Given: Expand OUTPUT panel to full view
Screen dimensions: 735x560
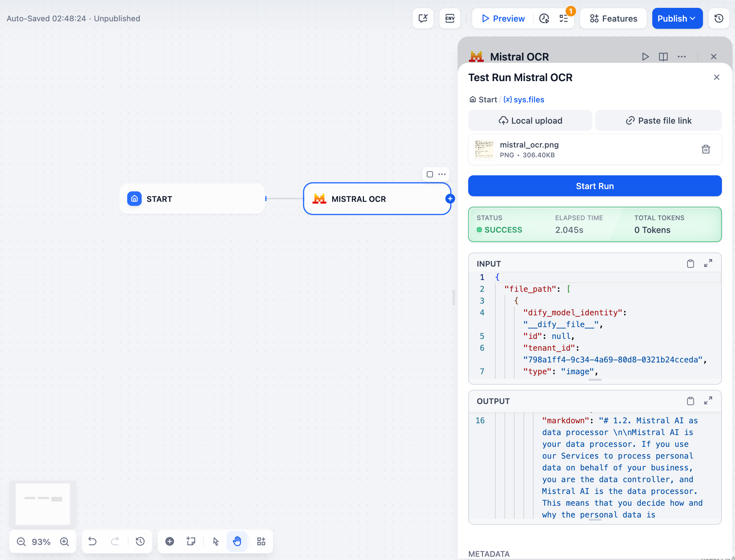Looking at the screenshot, I should click(708, 401).
